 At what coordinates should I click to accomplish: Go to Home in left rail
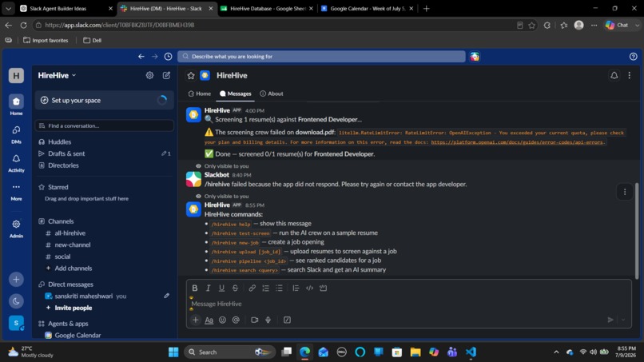(16, 105)
